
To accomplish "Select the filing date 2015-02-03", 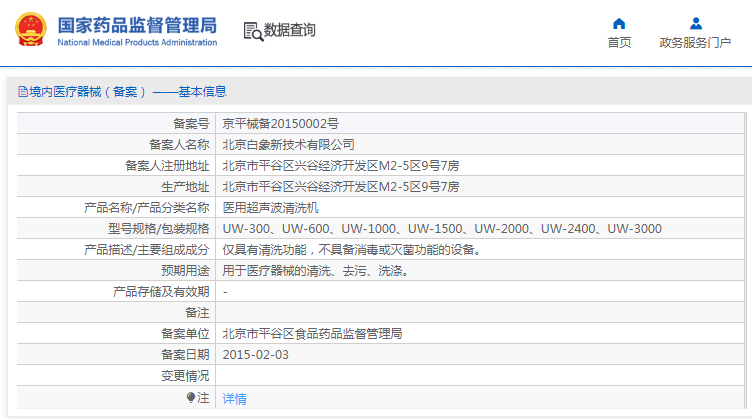I will point(256,355).
